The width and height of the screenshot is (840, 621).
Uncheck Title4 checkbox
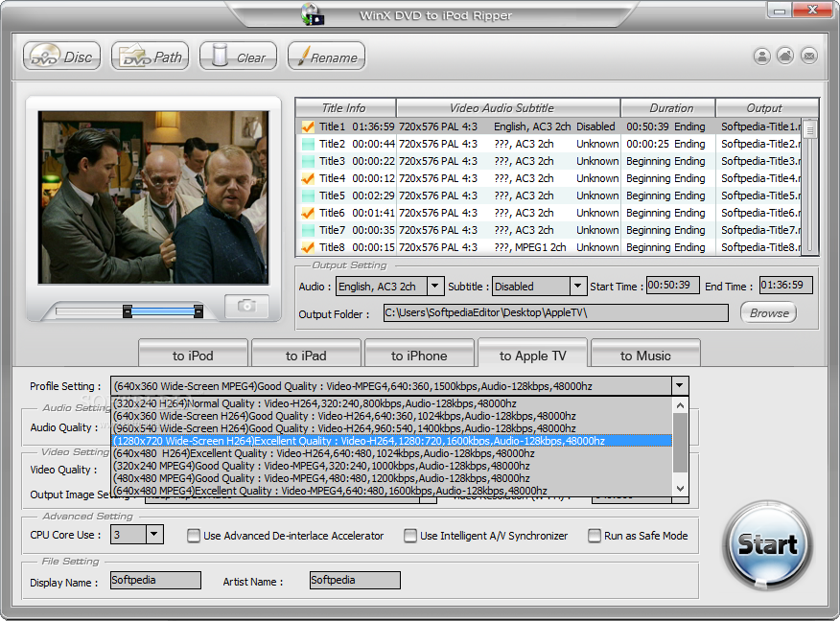(308, 178)
